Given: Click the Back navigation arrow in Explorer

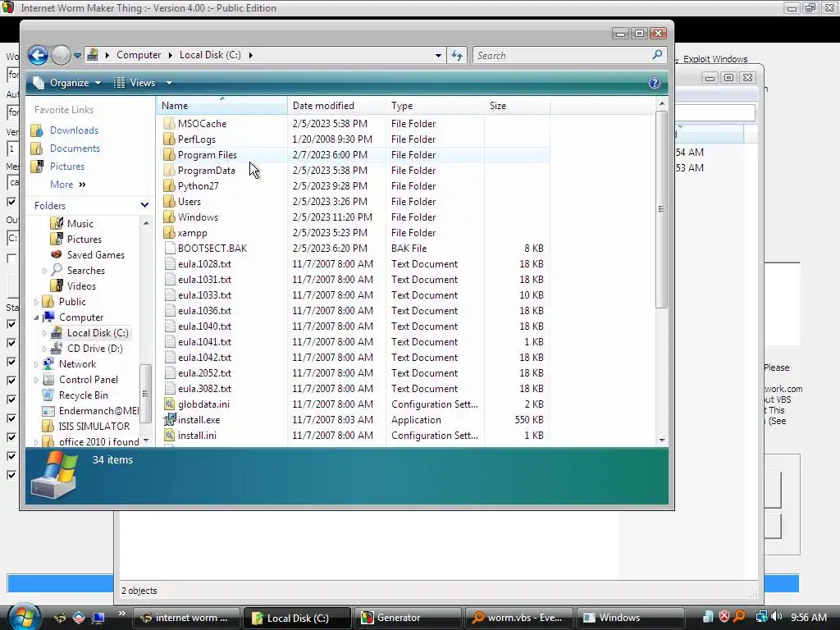Looking at the screenshot, I should click(x=38, y=55).
